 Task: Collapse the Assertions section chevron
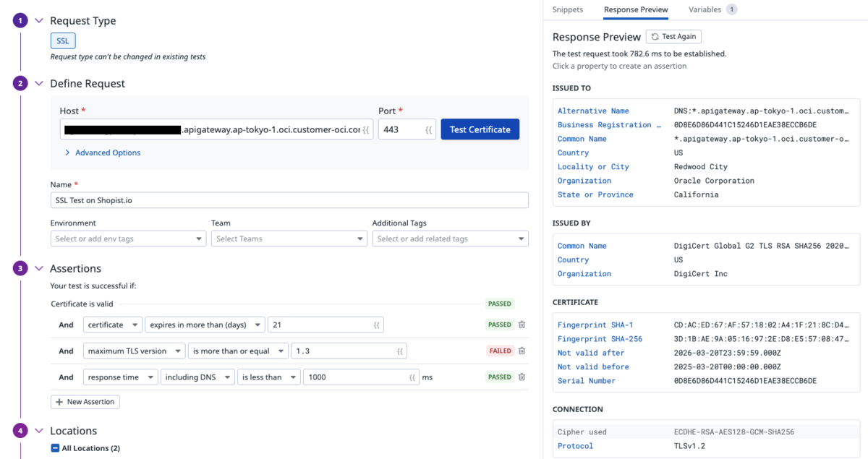click(x=39, y=268)
